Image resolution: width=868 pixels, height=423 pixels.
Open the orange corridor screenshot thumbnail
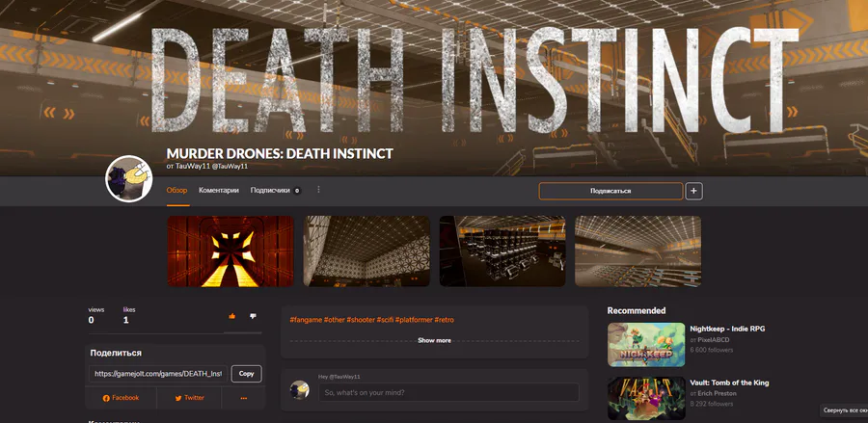coord(231,251)
